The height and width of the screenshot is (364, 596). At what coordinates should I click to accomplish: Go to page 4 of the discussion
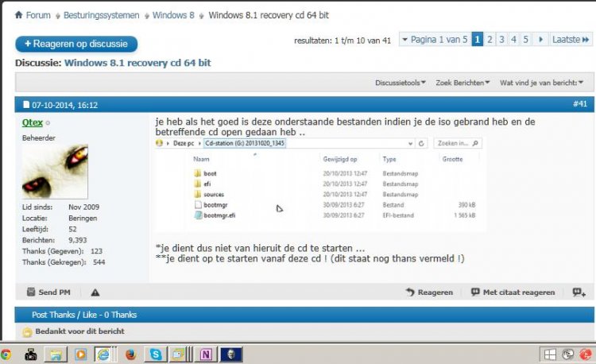click(x=513, y=39)
